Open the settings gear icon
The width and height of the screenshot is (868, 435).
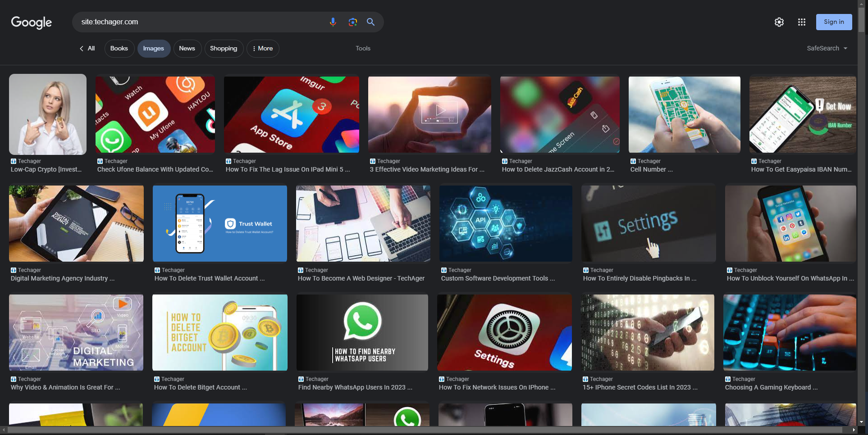click(x=779, y=22)
